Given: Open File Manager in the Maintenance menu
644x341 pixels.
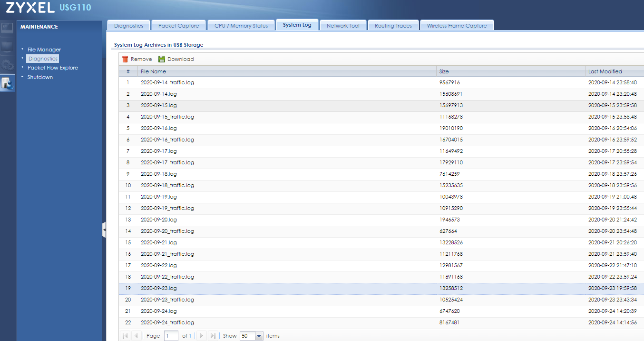Looking at the screenshot, I should point(44,50).
